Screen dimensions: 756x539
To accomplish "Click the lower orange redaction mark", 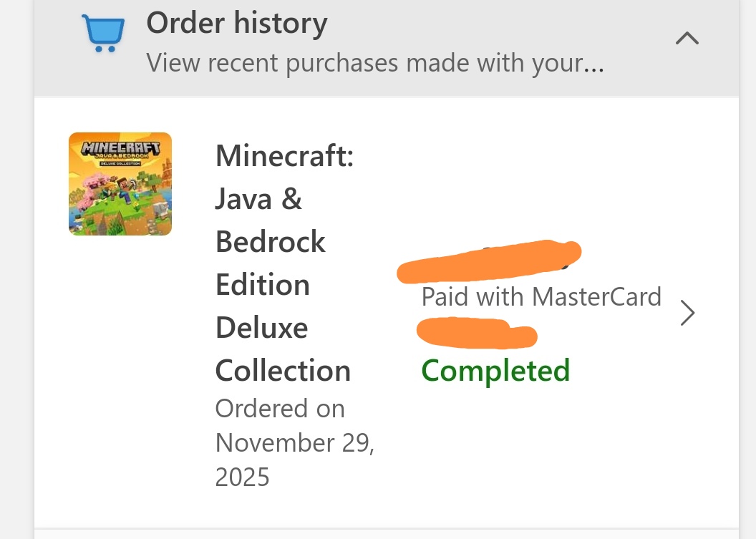I will [476, 332].
